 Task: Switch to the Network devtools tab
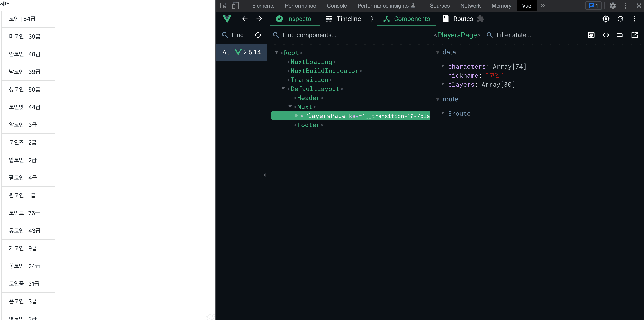[470, 6]
